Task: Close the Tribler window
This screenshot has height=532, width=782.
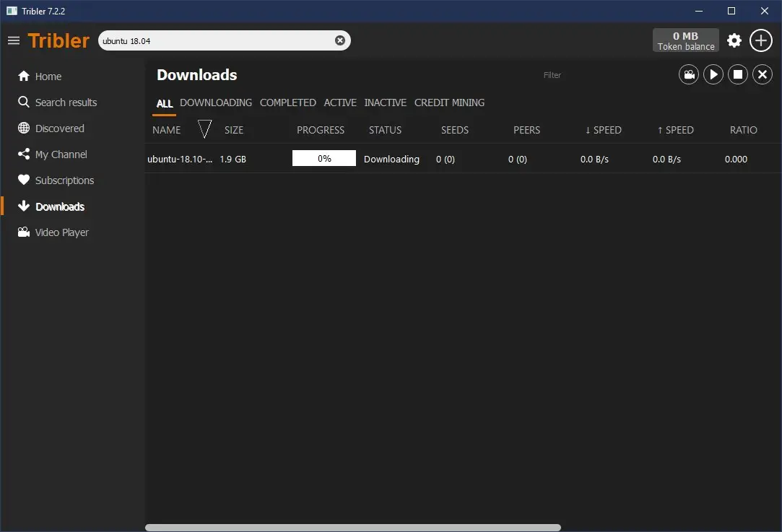Action: click(764, 11)
